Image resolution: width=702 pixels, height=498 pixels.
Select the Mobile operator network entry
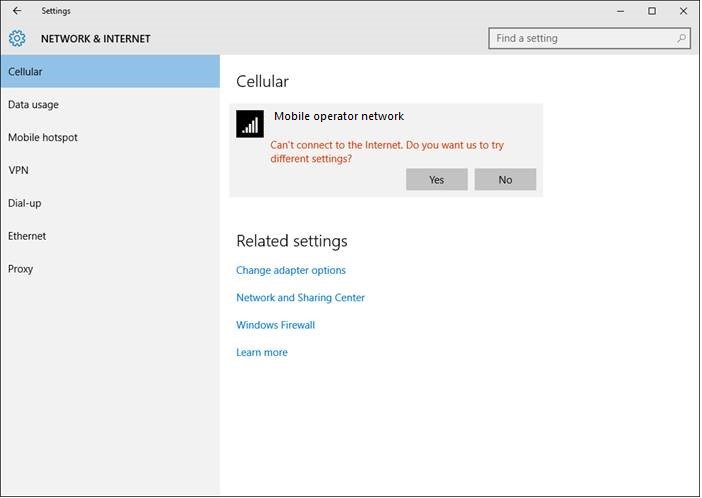(x=386, y=150)
